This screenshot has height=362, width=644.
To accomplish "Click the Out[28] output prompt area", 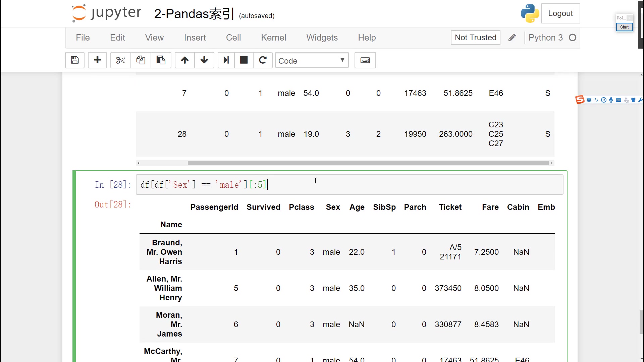I will tap(113, 204).
